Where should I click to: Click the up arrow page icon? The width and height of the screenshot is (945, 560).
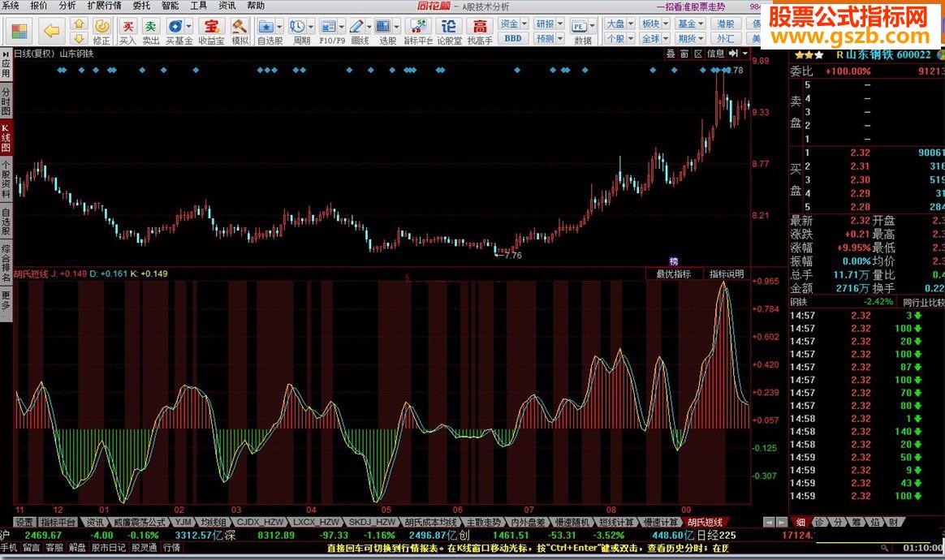pos(79,24)
